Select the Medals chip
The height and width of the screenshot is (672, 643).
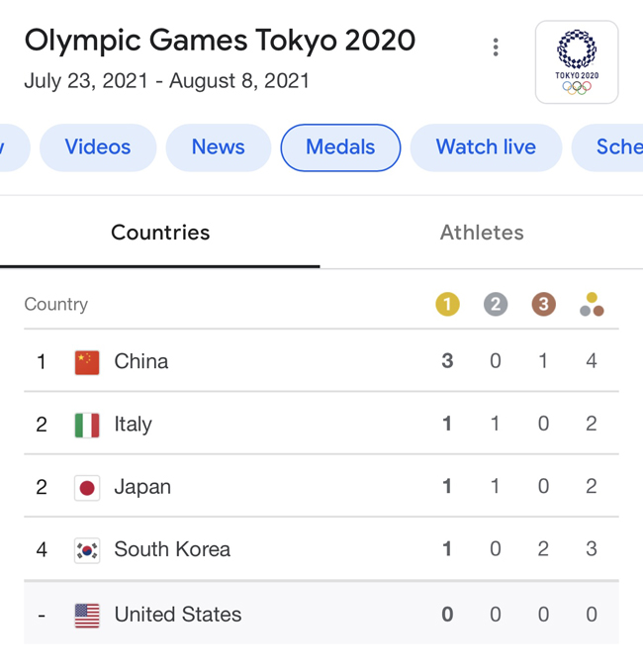tap(340, 147)
